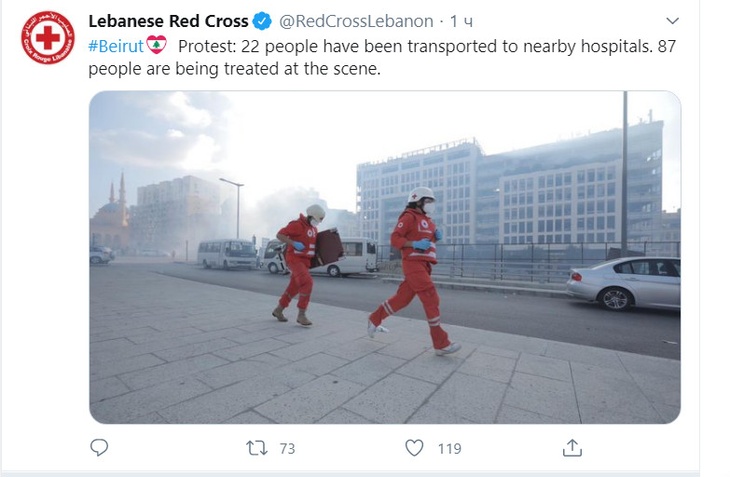Open the attached street photo
This screenshot has height=477, width=730.
[385, 257]
